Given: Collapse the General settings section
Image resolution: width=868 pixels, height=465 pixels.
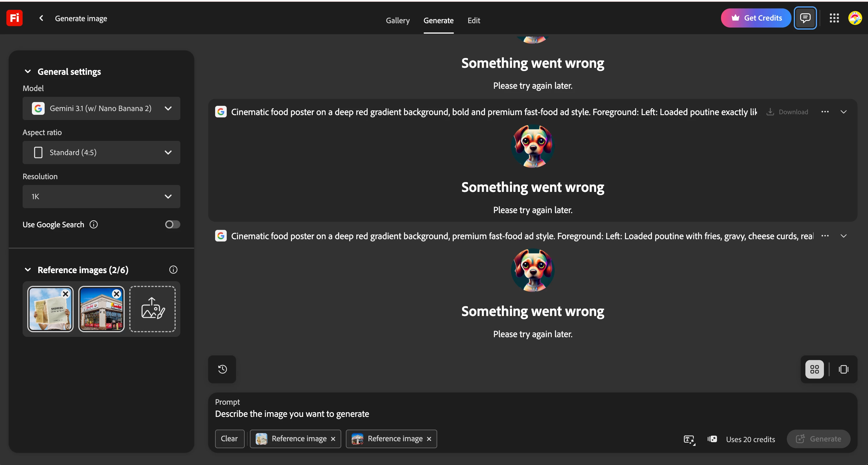Looking at the screenshot, I should tap(28, 71).
